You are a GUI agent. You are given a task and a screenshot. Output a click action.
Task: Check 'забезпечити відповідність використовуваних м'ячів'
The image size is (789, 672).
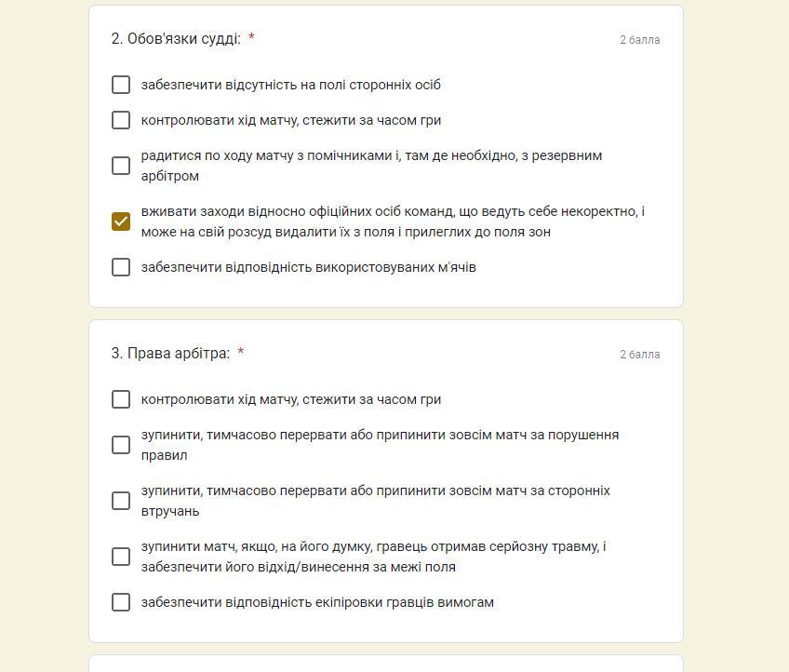pos(121,267)
